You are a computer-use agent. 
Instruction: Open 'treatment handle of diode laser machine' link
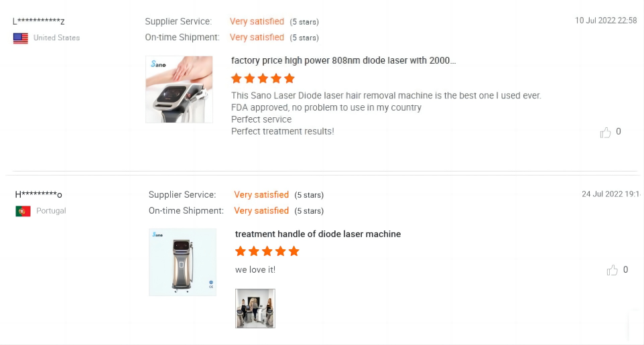tap(318, 234)
